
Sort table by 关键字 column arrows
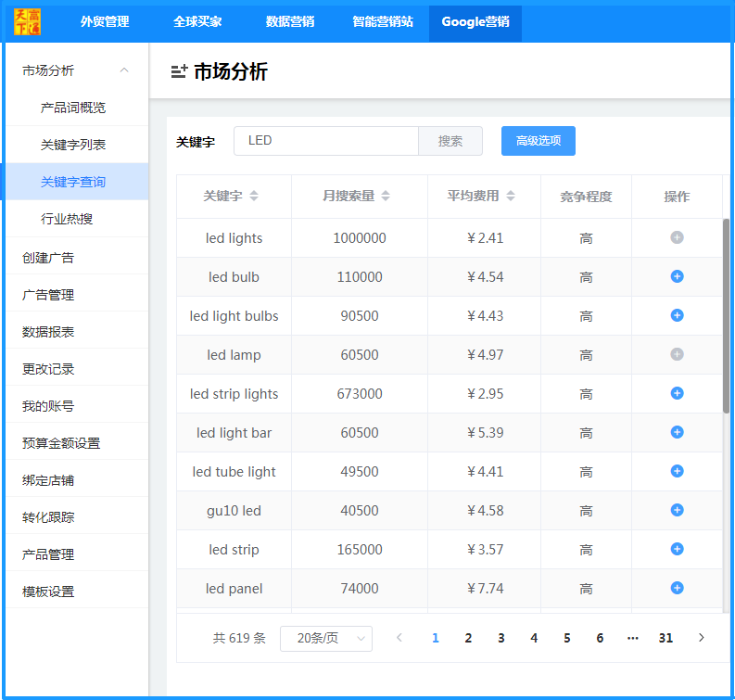coord(254,196)
